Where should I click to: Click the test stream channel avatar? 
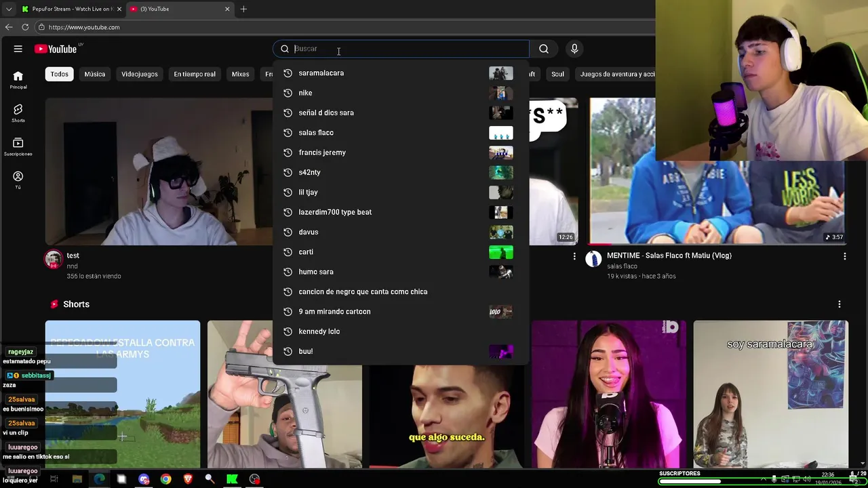[54, 259]
